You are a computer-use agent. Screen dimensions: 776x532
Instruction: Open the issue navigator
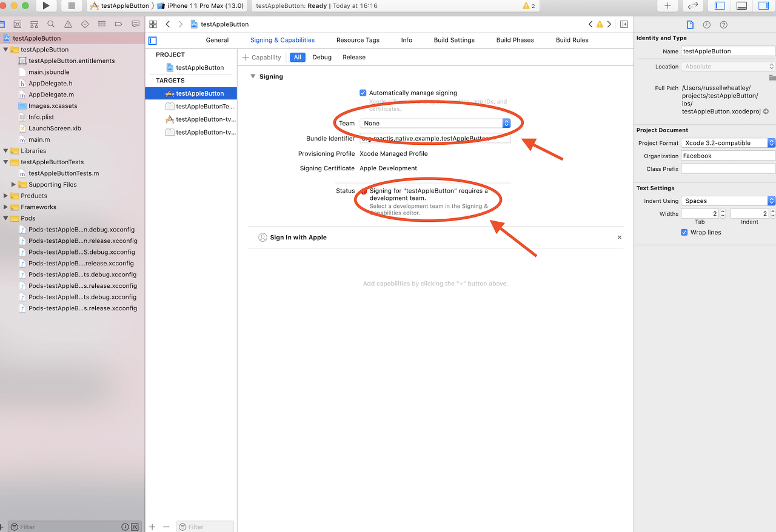pos(68,24)
